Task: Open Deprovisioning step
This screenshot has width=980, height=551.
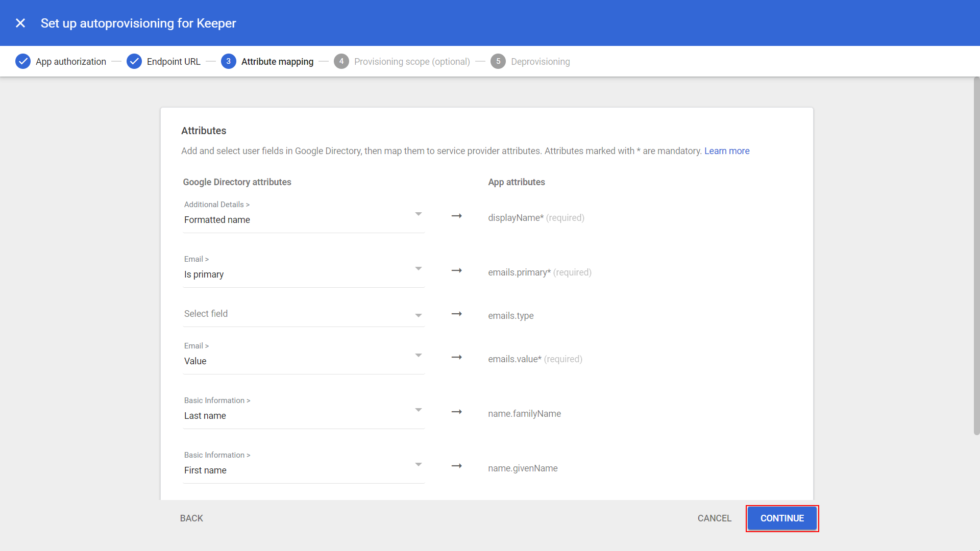Action: click(541, 61)
